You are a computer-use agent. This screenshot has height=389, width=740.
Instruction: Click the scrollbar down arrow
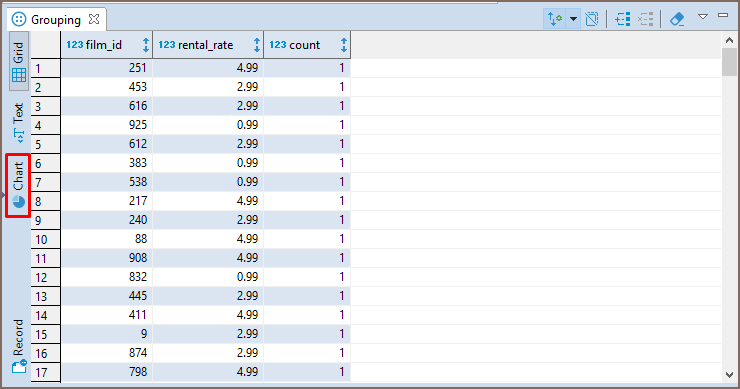[x=729, y=375]
